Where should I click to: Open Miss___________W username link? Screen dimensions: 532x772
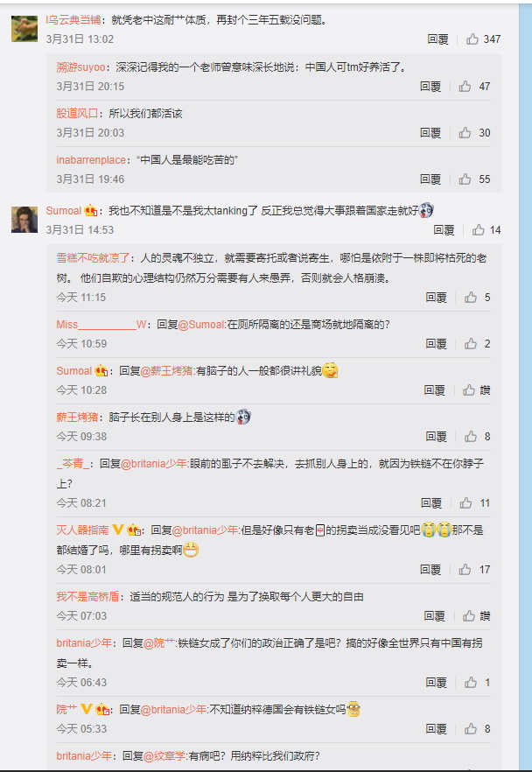[101, 325]
